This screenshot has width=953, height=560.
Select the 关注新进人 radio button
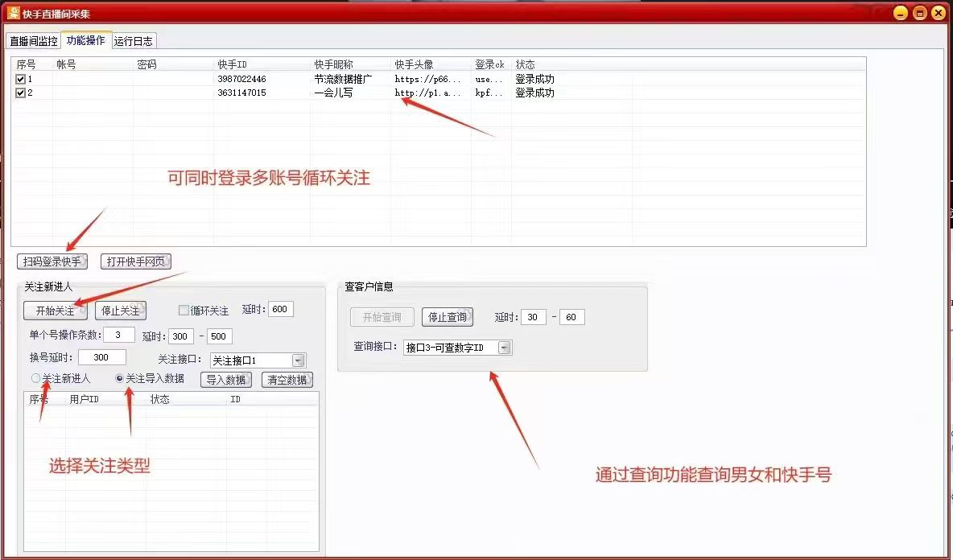click(34, 378)
